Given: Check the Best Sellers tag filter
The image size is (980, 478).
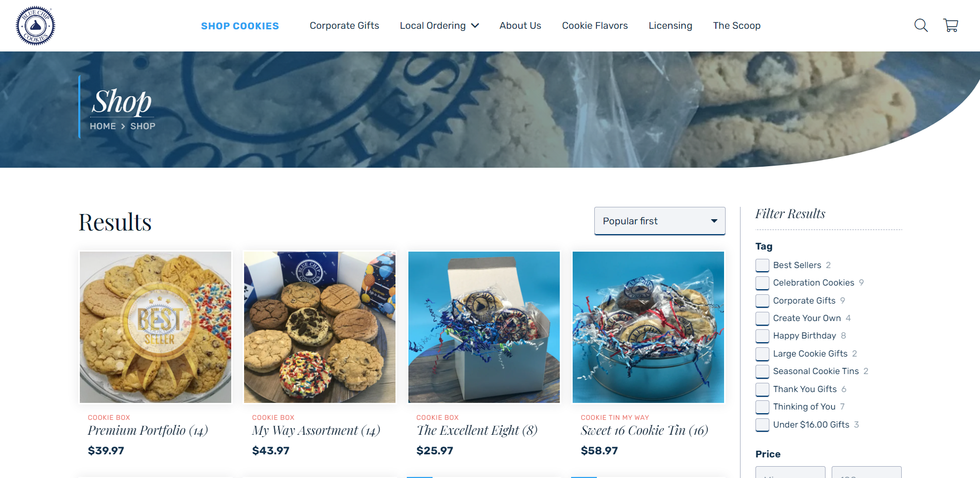Looking at the screenshot, I should coord(762,265).
